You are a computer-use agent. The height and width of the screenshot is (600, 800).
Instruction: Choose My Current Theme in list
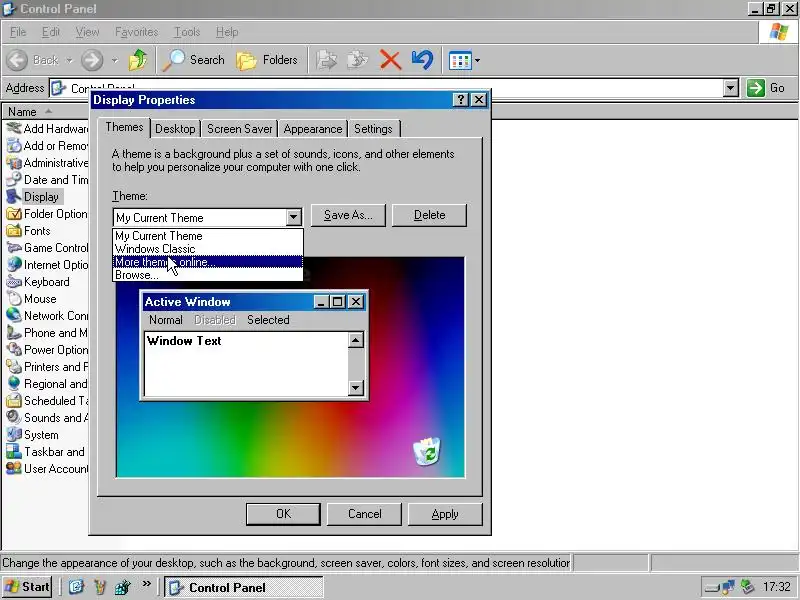click(x=208, y=236)
